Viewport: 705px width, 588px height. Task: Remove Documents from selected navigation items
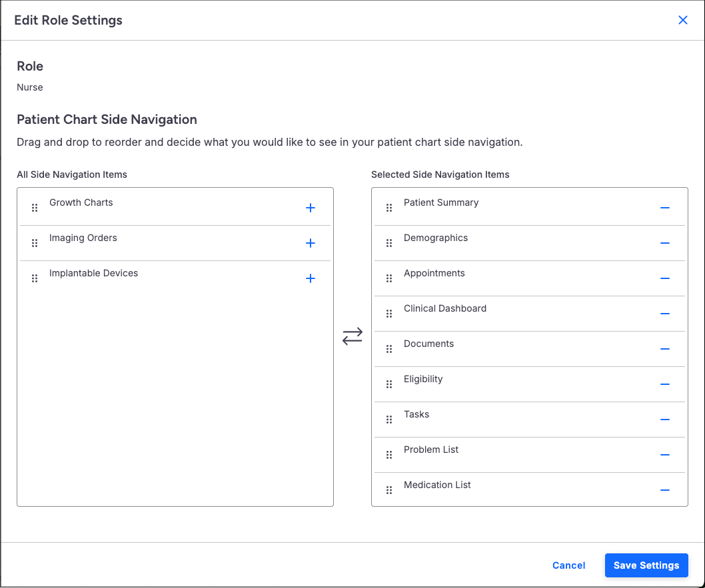point(664,349)
